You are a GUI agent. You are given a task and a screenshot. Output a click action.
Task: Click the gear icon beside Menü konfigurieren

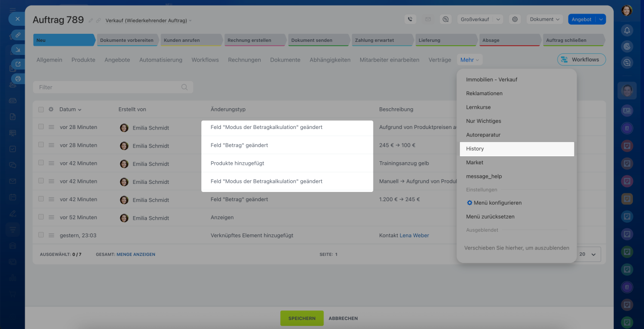469,203
